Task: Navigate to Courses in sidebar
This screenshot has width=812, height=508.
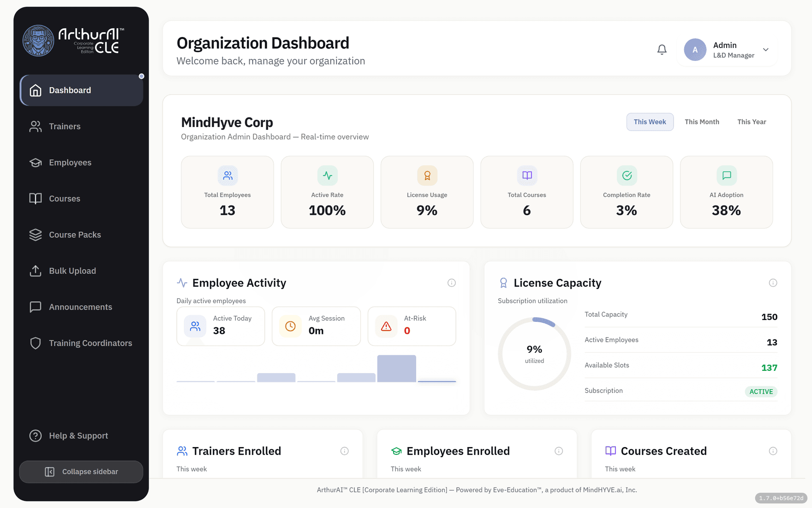Action: click(81, 199)
